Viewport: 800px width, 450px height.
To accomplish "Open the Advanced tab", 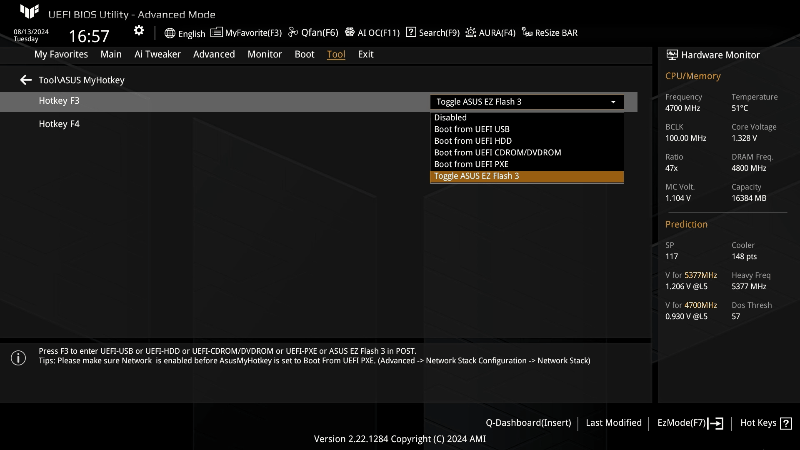I will pos(214,54).
